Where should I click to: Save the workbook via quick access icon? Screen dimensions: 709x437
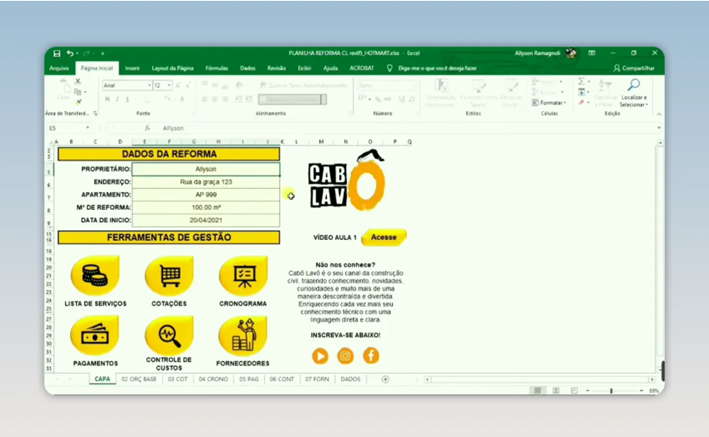point(57,53)
